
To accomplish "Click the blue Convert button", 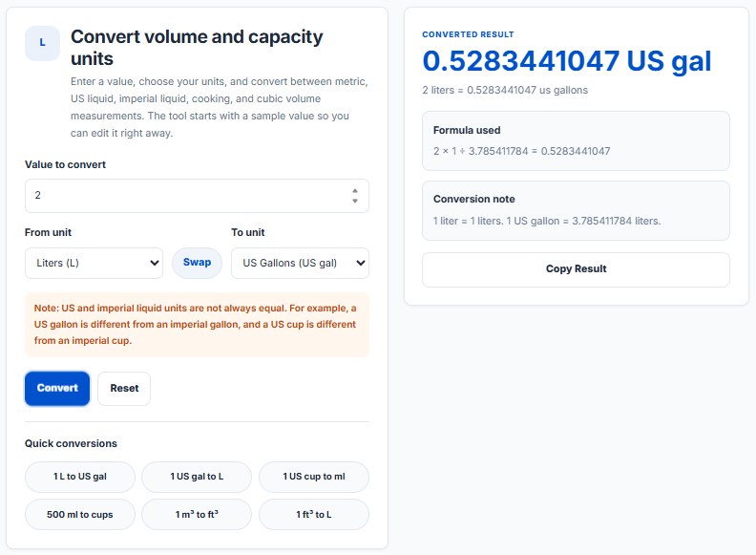I will 57,388.
